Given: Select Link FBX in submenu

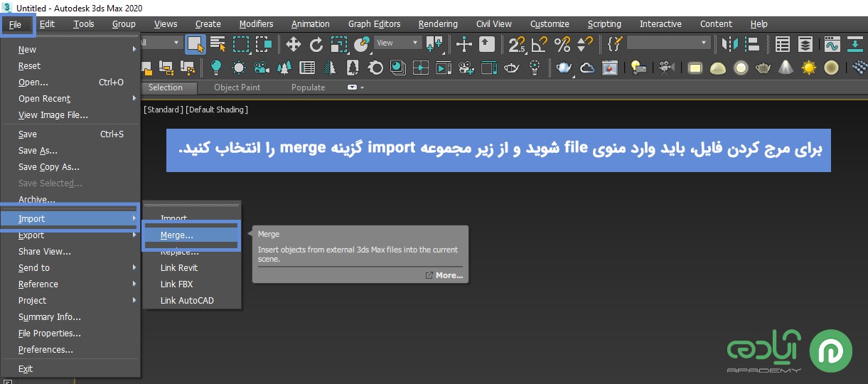Looking at the screenshot, I should [192, 284].
